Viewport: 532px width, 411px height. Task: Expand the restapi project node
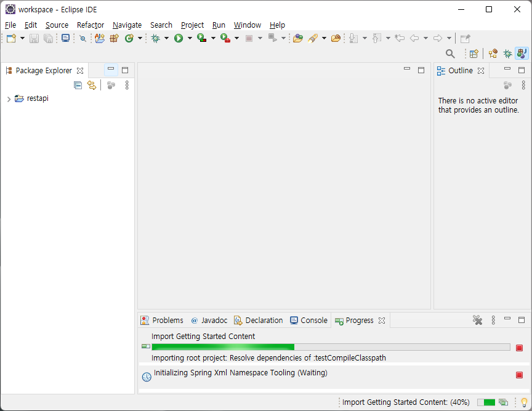[x=9, y=99]
